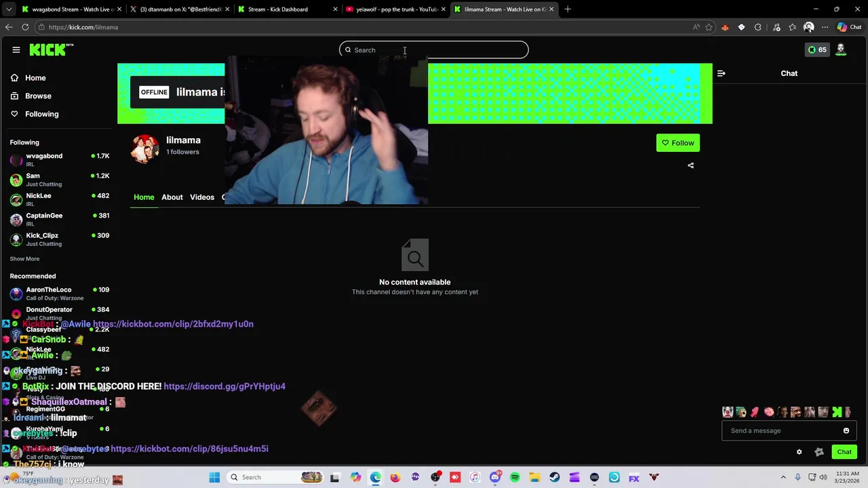Open the taskbar clock showing 11:31 AM

848,477
